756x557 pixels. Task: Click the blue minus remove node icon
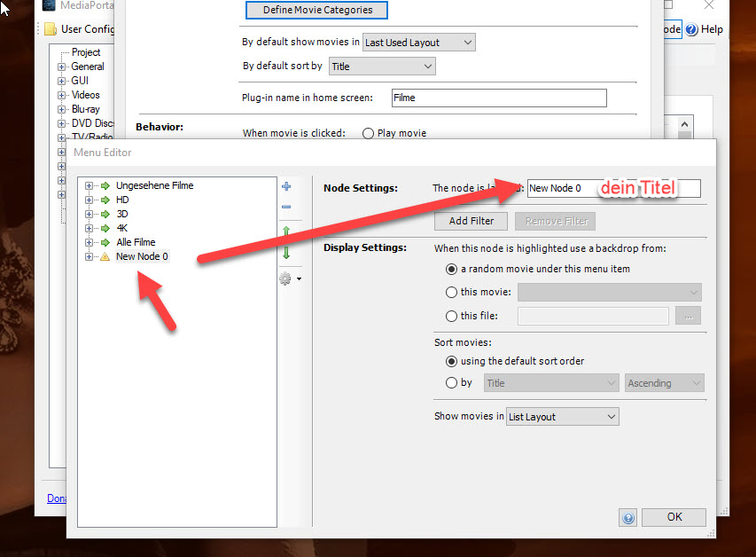[x=286, y=208]
